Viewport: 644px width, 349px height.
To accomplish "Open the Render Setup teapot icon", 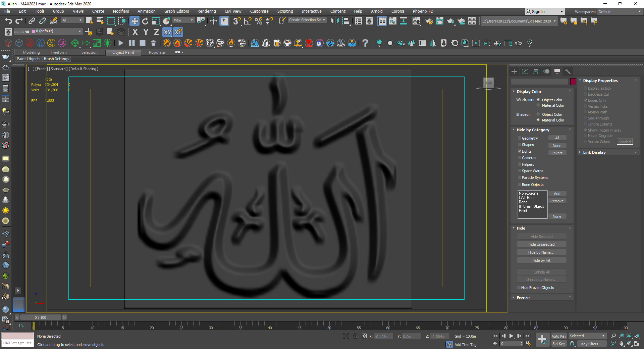I will pos(429,21).
